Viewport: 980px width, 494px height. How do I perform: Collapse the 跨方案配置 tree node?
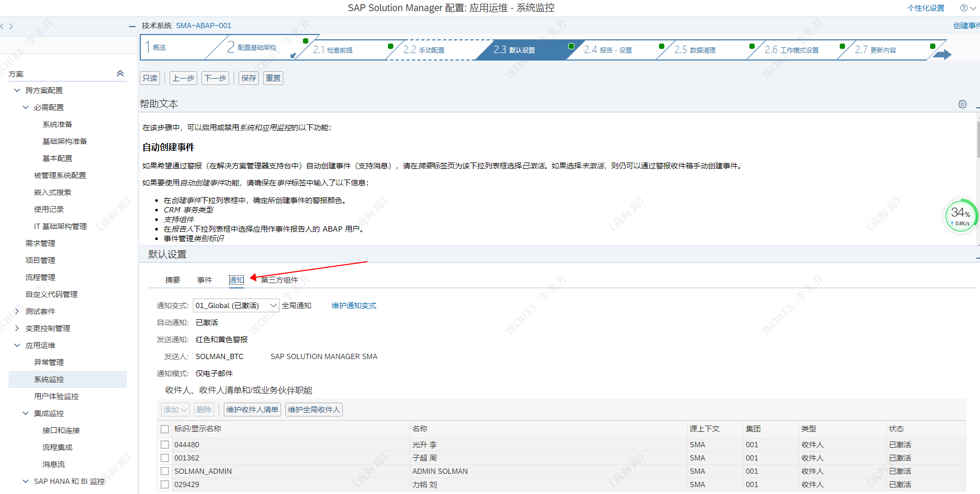click(x=17, y=90)
